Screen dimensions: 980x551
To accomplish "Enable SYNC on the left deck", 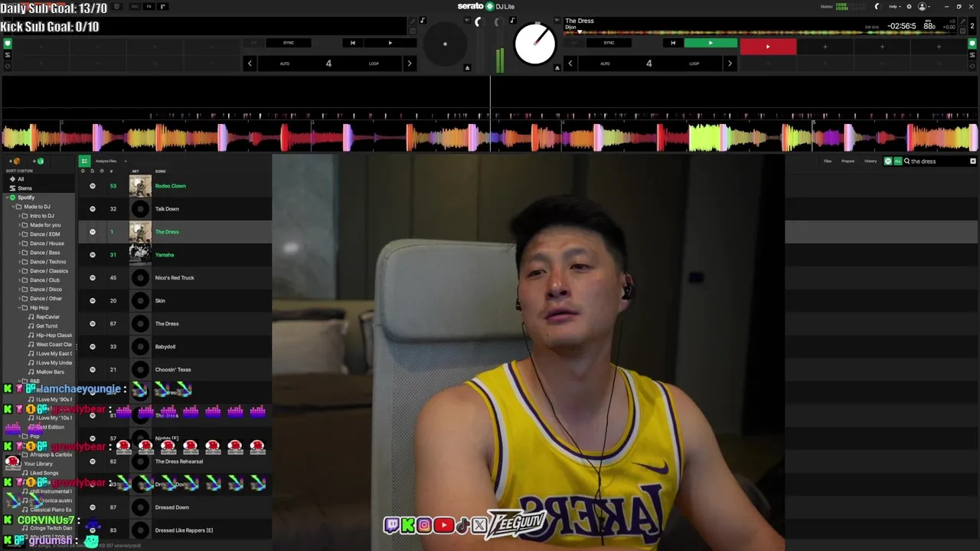I will coord(289,43).
